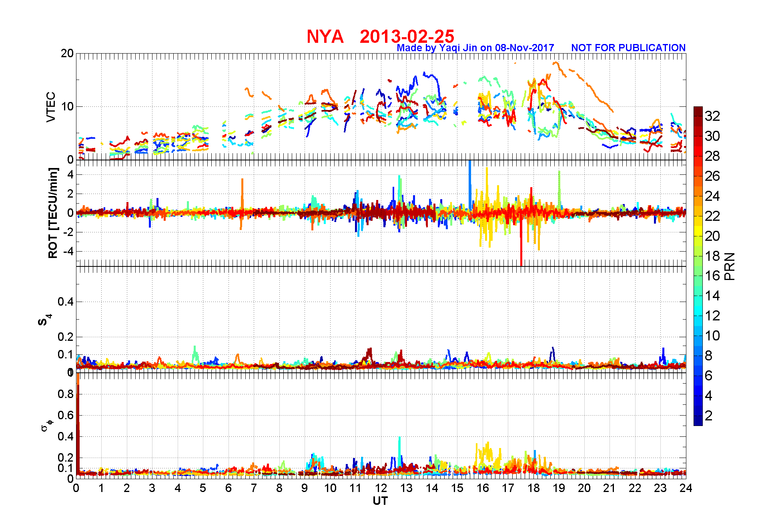Click the PRN colorbar tick label 8
Screen dimensions: 762x532
(x=709, y=356)
